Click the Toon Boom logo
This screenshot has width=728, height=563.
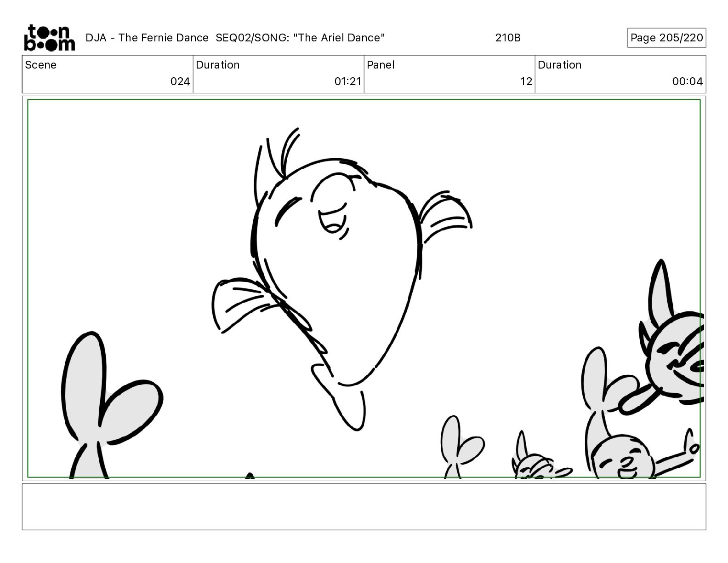pyautogui.click(x=49, y=38)
